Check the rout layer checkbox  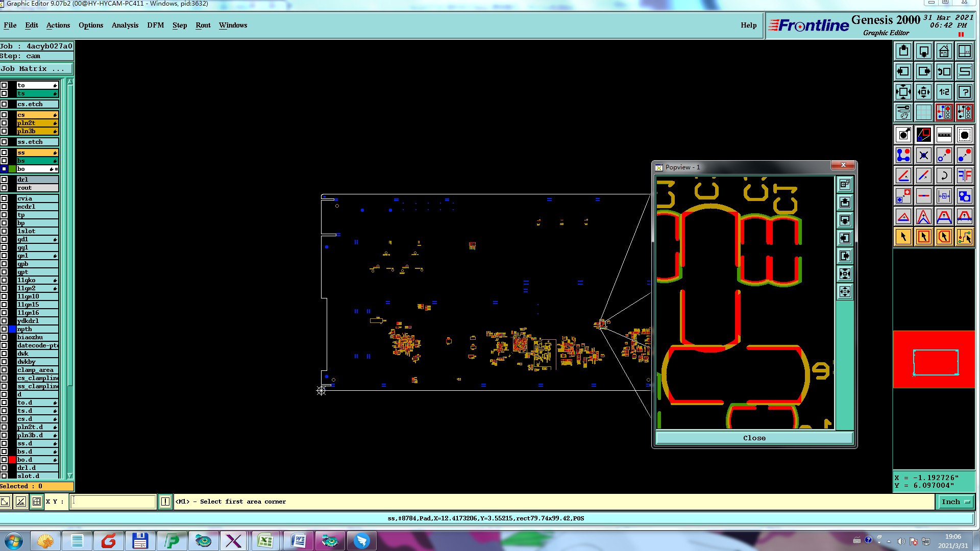point(4,188)
